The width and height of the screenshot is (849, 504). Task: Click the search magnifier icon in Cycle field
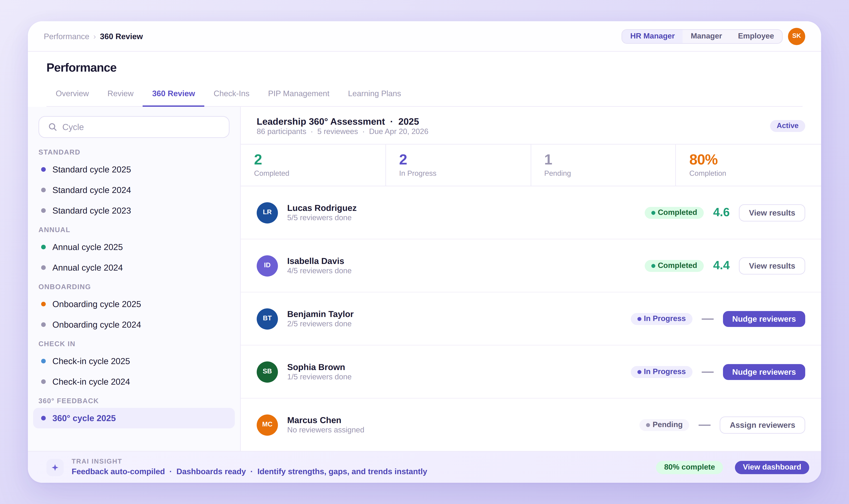tap(53, 127)
